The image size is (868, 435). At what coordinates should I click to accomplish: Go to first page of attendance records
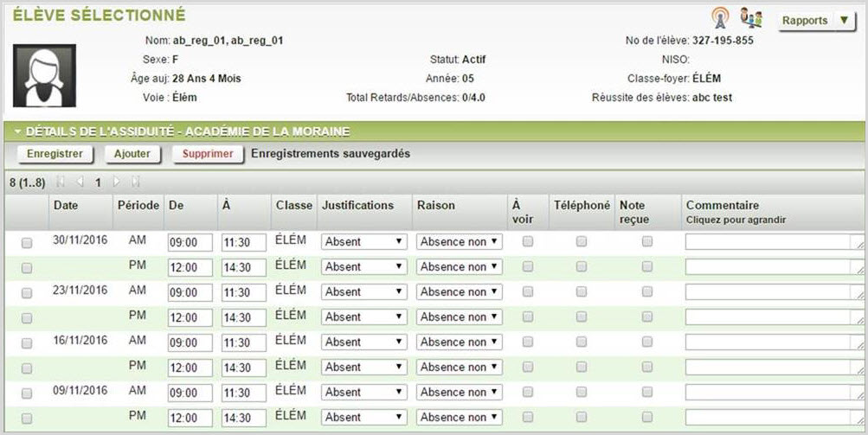[x=61, y=182]
